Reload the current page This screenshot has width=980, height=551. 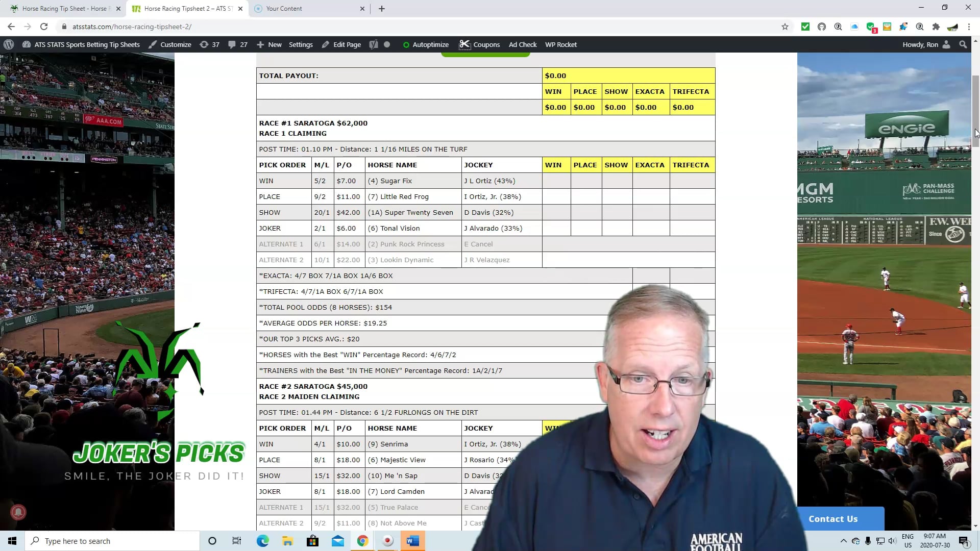click(x=44, y=27)
